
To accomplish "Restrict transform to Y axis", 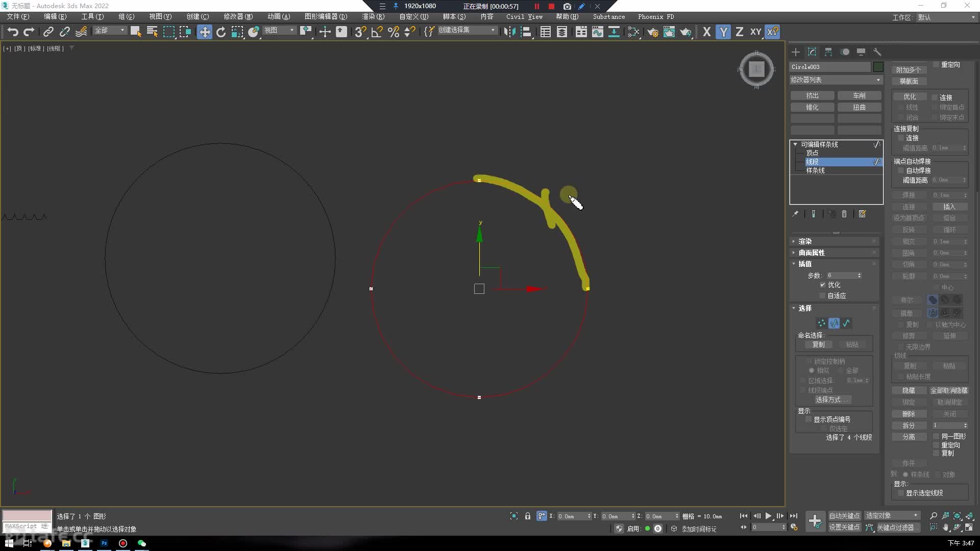I will pyautogui.click(x=723, y=32).
